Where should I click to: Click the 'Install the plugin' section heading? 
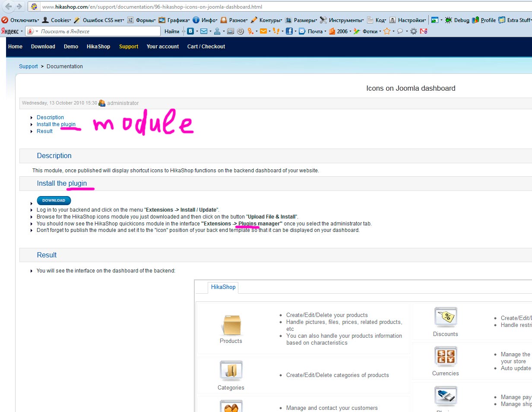62,184
